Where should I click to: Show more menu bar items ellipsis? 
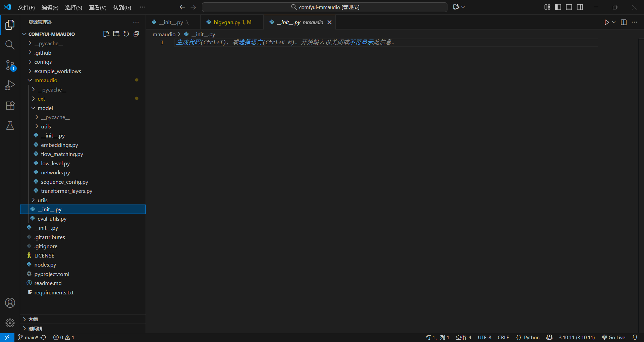tap(143, 7)
